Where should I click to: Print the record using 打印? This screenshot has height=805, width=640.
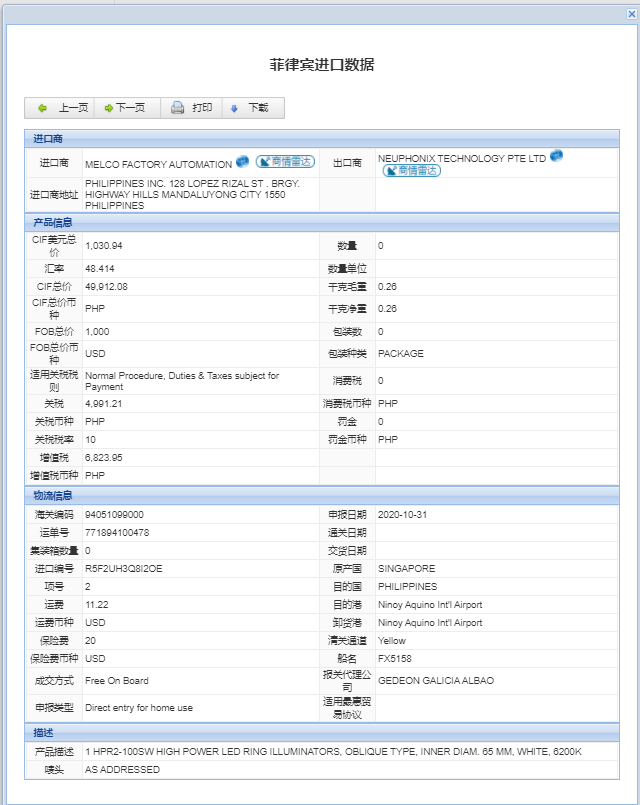click(x=191, y=108)
